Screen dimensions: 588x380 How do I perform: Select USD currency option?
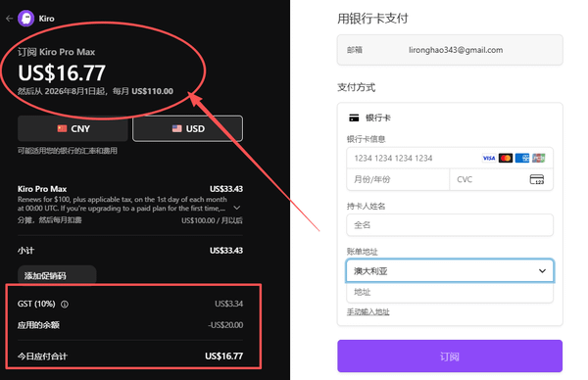[187, 128]
